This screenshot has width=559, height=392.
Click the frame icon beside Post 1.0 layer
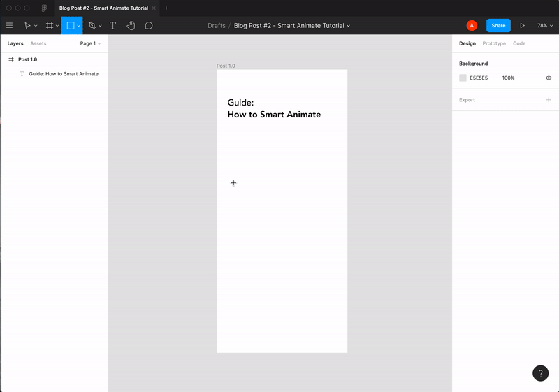click(11, 59)
